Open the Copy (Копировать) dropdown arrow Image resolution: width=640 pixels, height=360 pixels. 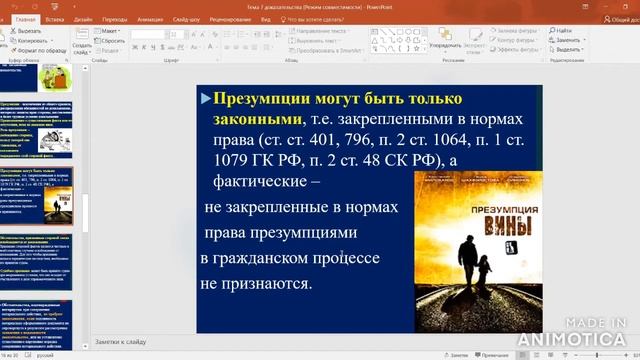tap(52, 41)
